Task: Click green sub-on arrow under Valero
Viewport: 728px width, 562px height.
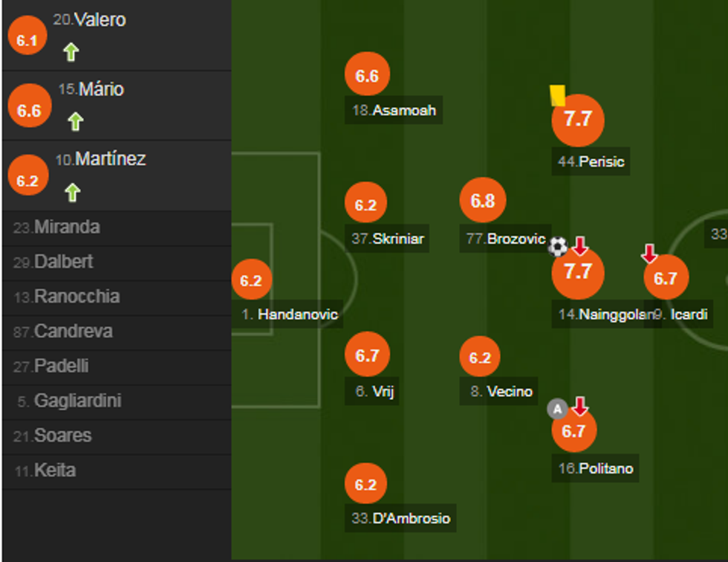Action: [x=71, y=52]
